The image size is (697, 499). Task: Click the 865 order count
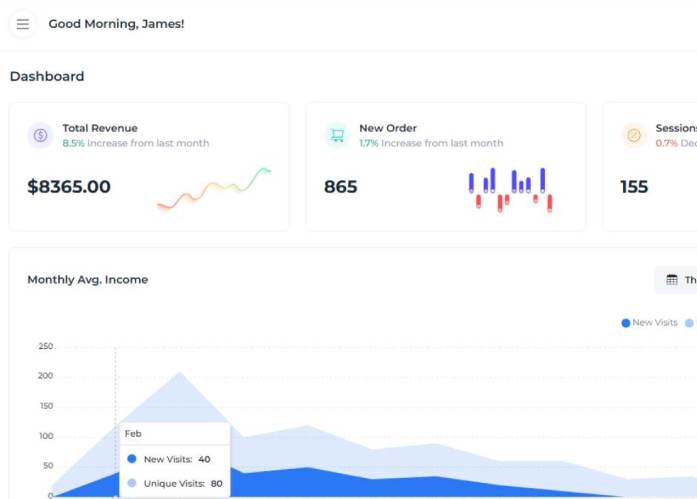pyautogui.click(x=340, y=187)
